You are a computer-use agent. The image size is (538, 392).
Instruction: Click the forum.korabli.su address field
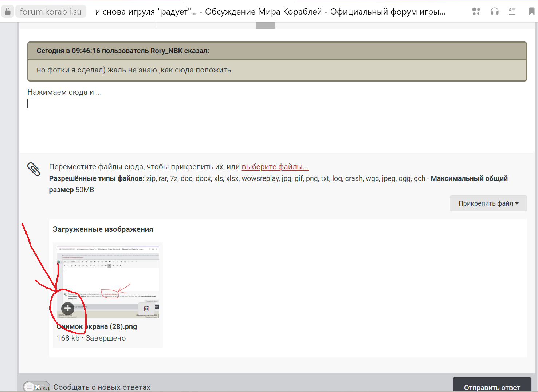coord(51,11)
